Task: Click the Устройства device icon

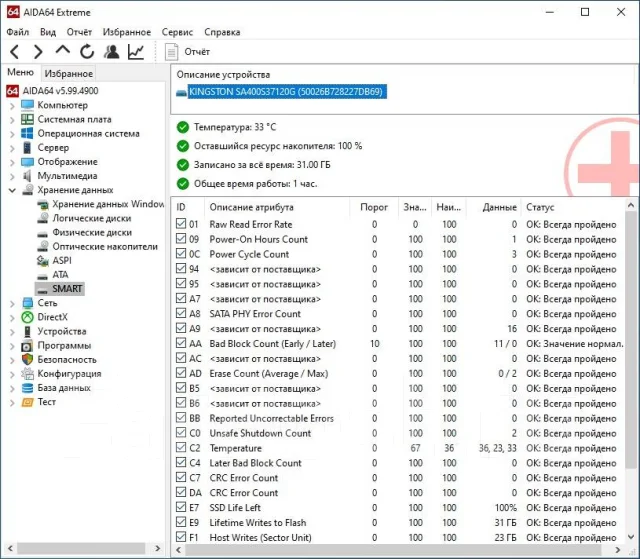Action: [x=27, y=331]
